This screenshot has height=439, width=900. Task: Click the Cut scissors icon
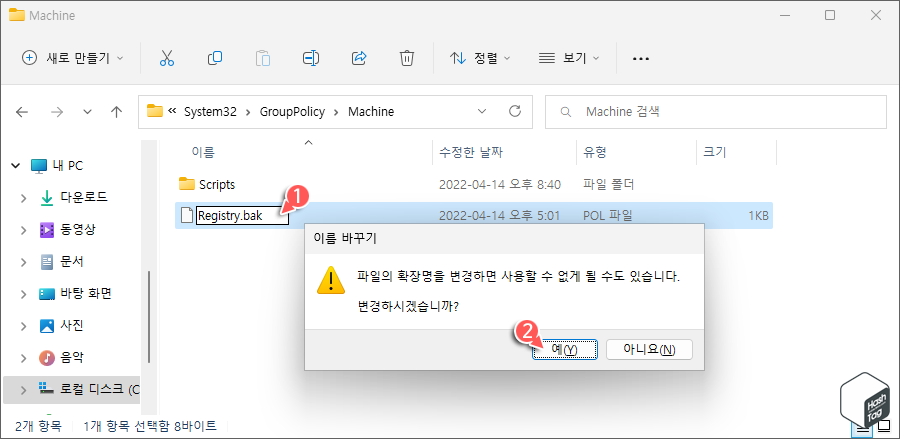click(x=166, y=58)
